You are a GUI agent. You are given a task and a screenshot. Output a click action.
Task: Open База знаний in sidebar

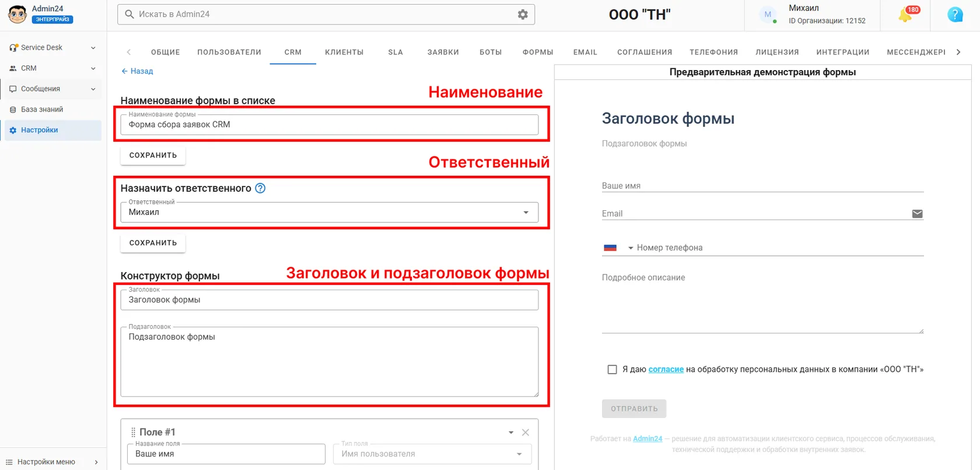pyautogui.click(x=52, y=110)
